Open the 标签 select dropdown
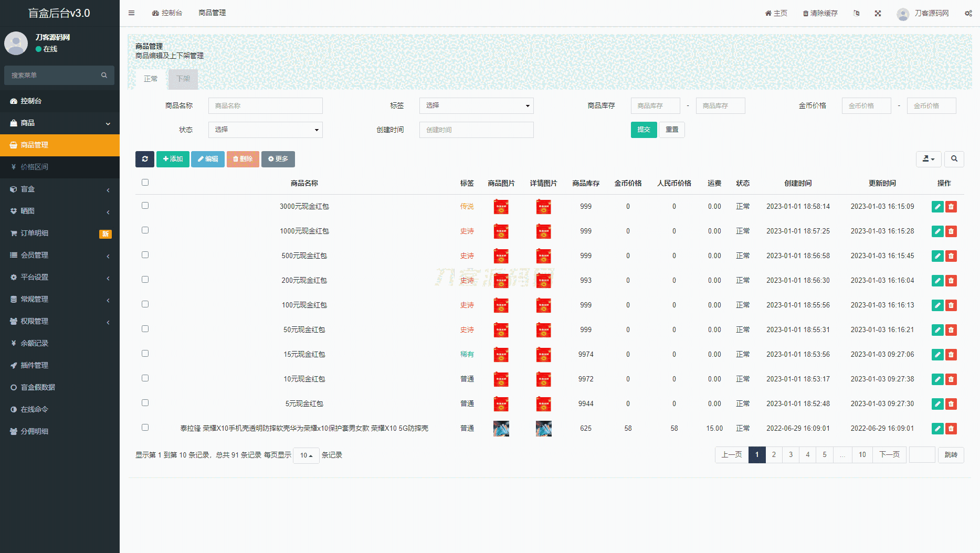This screenshot has height=553, width=980. 476,106
